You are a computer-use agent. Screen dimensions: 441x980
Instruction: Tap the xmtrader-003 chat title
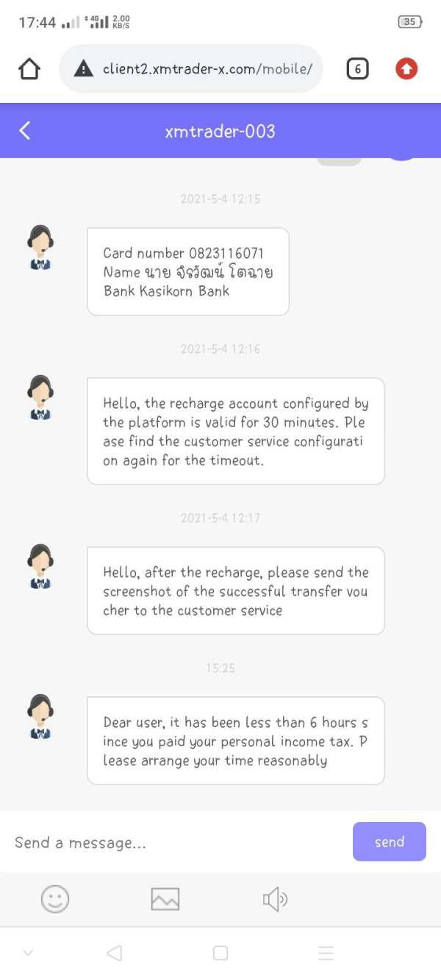pyautogui.click(x=220, y=132)
